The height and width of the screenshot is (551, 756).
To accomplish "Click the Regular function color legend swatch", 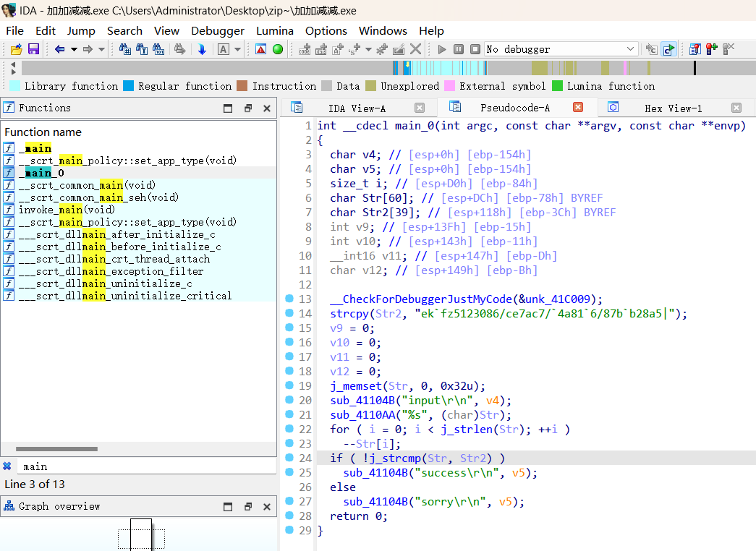I will tap(128, 86).
